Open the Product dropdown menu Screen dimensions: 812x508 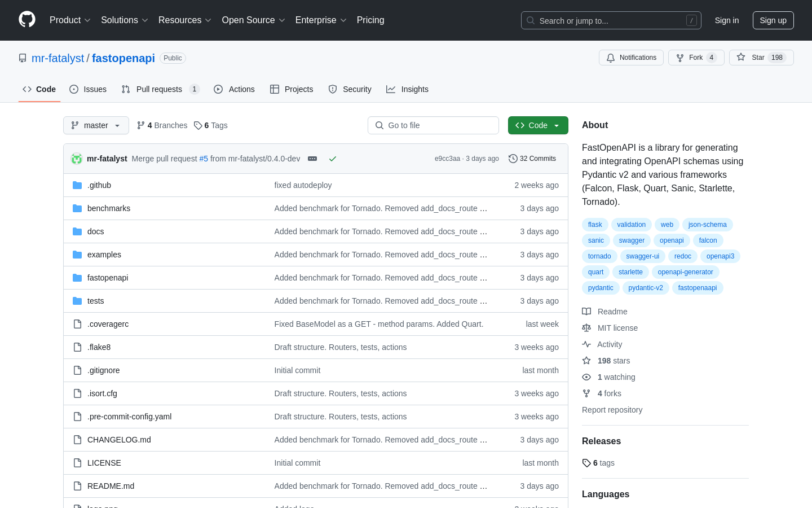(x=70, y=20)
